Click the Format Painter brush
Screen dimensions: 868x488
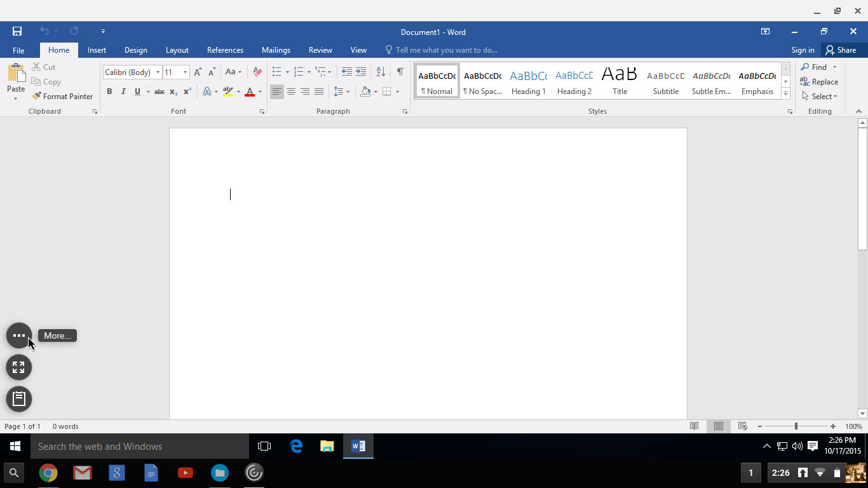[x=62, y=97]
